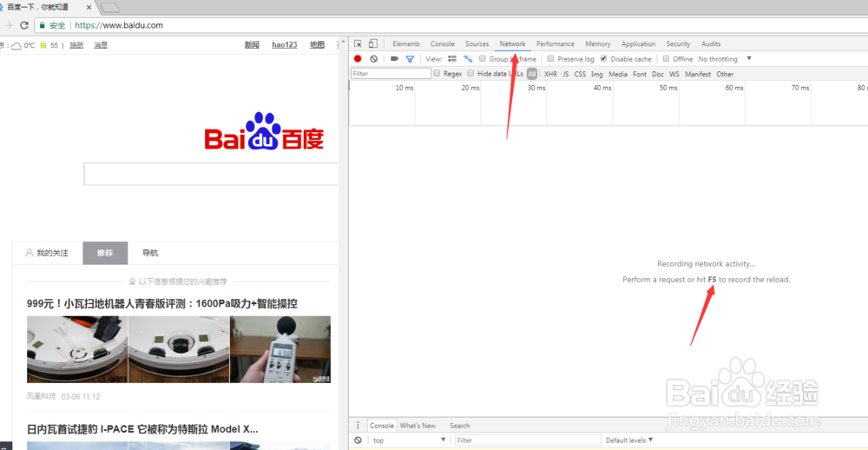The height and width of the screenshot is (450, 868).
Task: Click the browser forward arrow
Action: [8, 25]
